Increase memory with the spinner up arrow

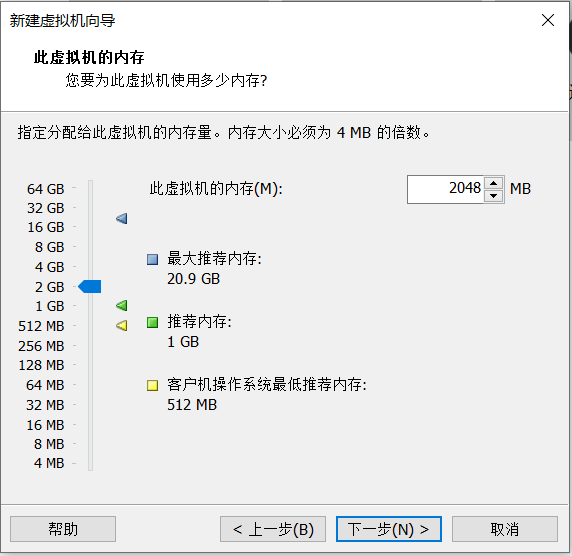click(x=494, y=183)
